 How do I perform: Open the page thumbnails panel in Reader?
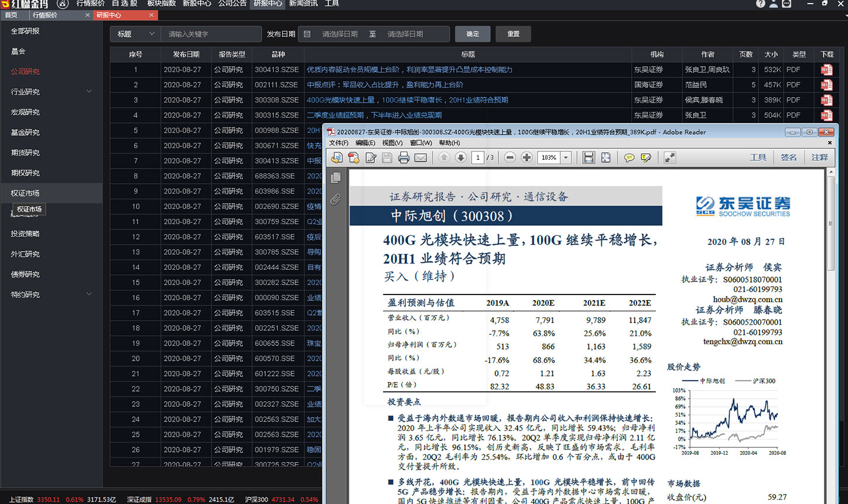click(x=336, y=177)
